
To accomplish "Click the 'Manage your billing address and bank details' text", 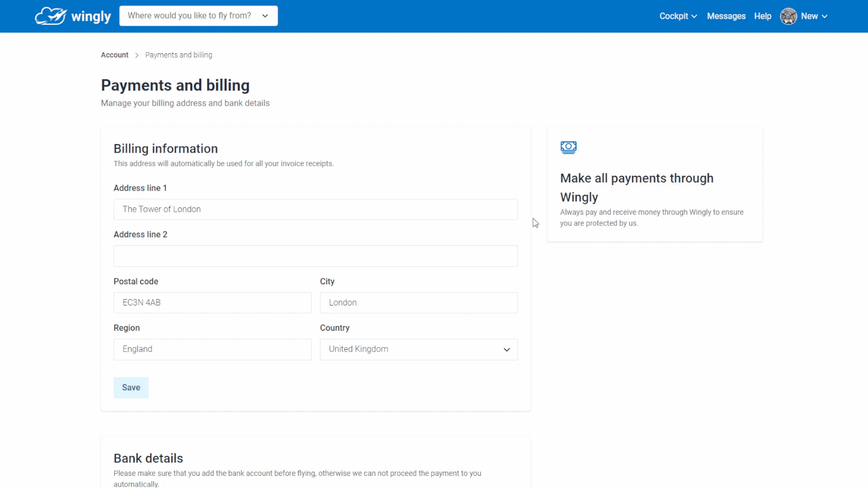I will [x=185, y=103].
